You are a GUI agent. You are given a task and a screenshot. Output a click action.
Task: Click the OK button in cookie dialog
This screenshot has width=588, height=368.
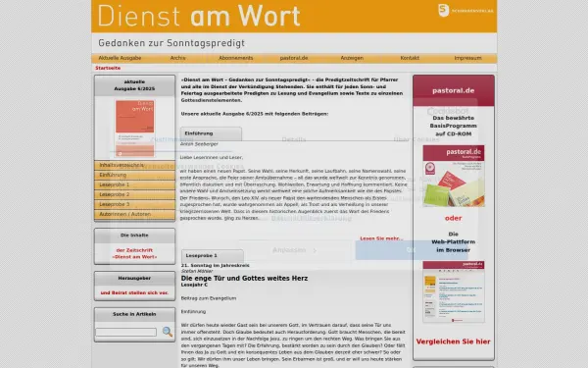(x=412, y=250)
